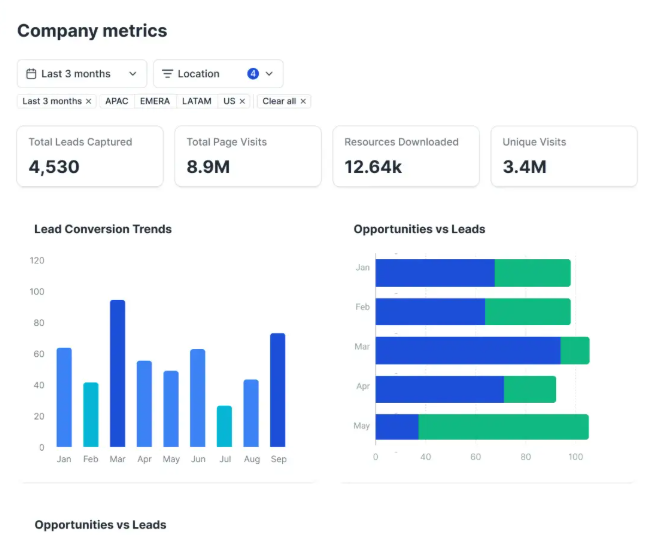This screenshot has height=535, width=645.
Task: Click the Sep bar in Lead Conversion Trends
Action: [278, 390]
